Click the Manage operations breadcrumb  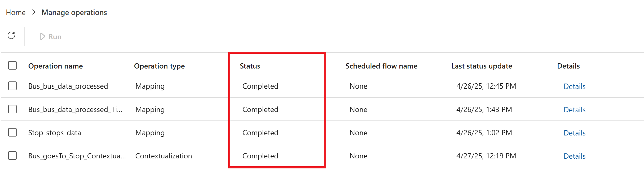(x=74, y=12)
